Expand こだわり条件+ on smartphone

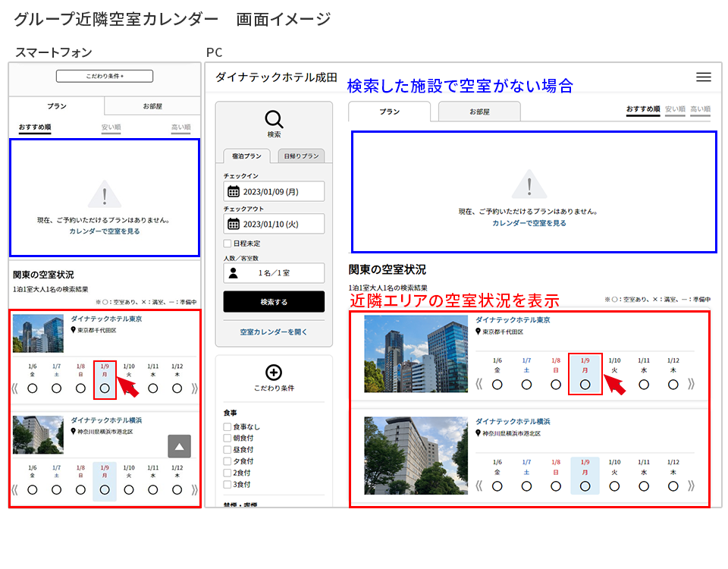(105, 76)
